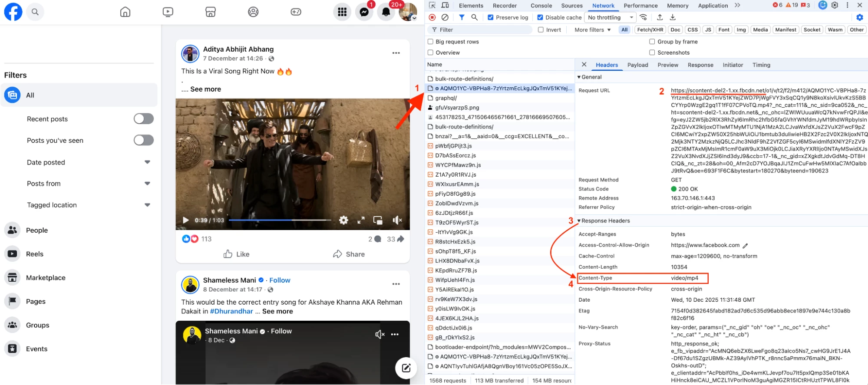Open Messenger chats icon

[x=364, y=12]
